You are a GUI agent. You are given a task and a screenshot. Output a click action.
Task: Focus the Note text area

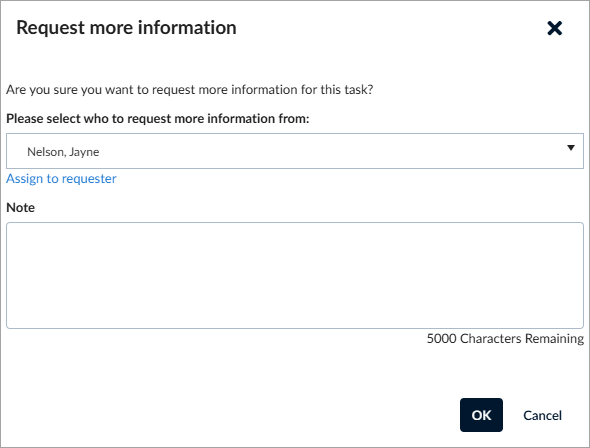tap(295, 275)
